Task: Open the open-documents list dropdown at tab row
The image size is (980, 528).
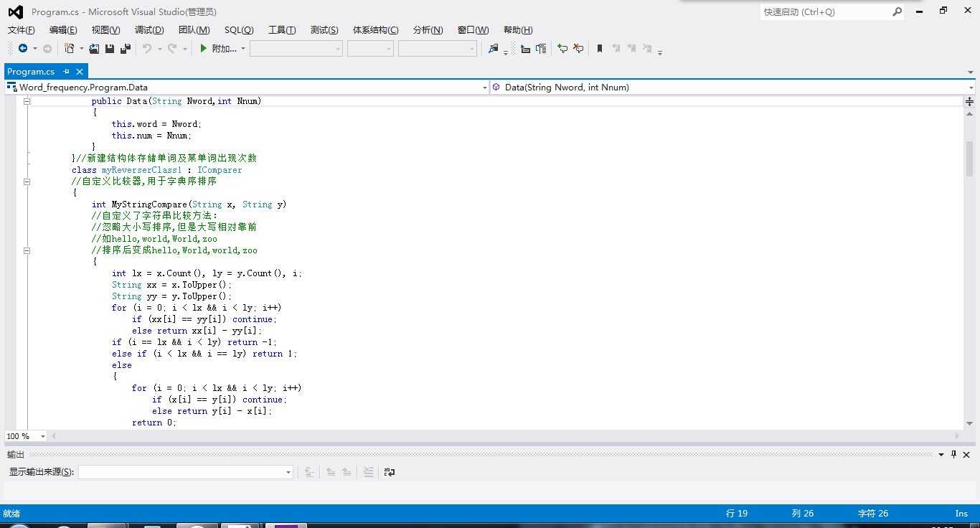Action: (x=971, y=72)
